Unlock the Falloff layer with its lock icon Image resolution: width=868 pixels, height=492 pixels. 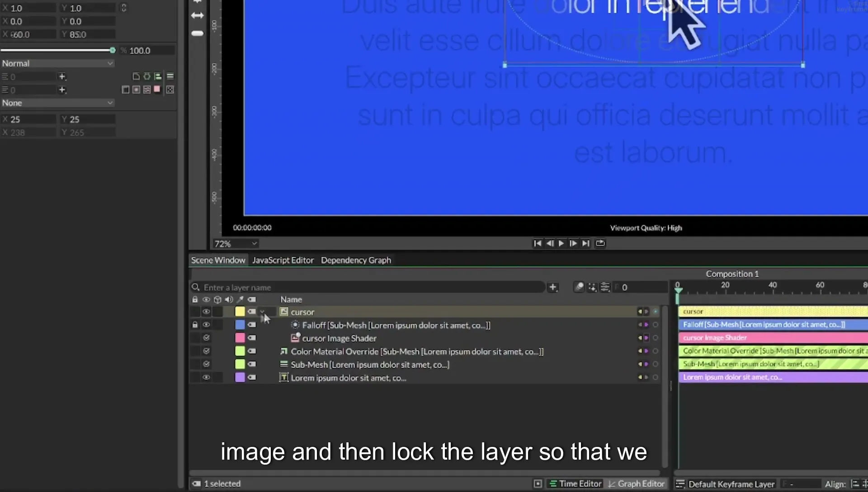tap(195, 325)
